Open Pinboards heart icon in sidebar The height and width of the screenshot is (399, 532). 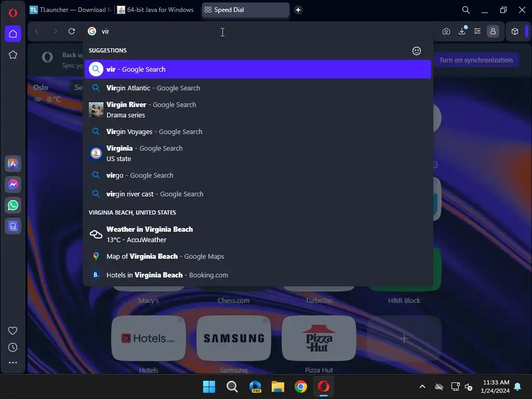coord(13,330)
